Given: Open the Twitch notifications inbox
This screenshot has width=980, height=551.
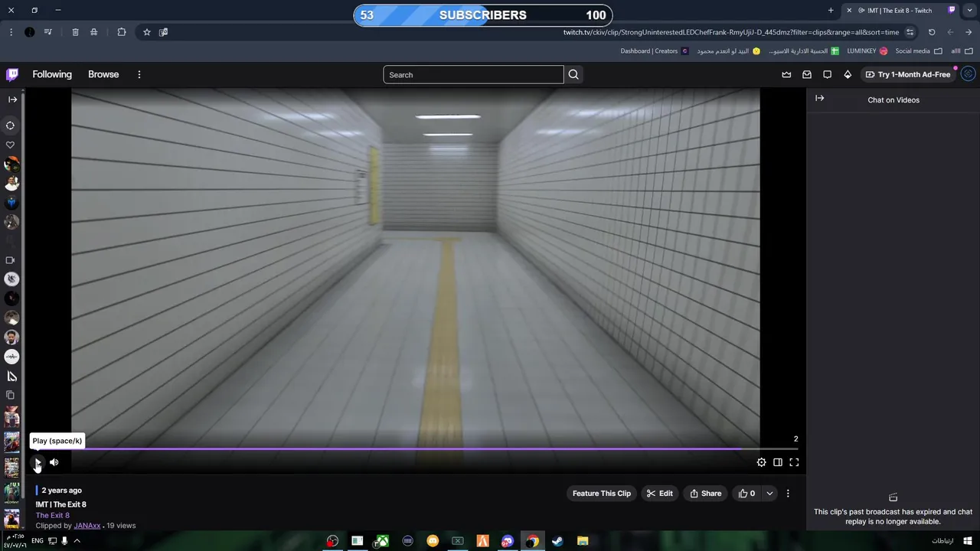Looking at the screenshot, I should [x=807, y=74].
